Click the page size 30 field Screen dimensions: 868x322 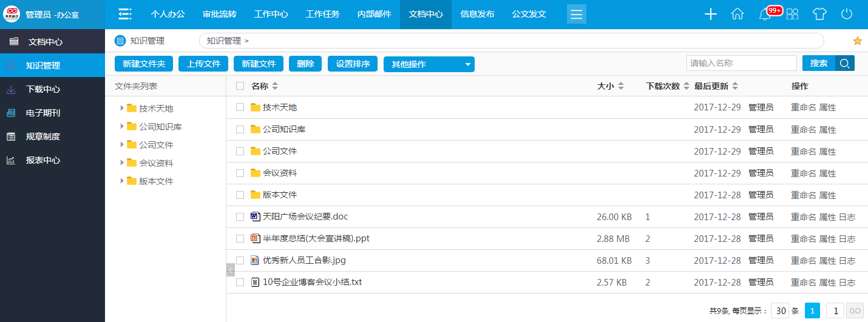pos(780,311)
